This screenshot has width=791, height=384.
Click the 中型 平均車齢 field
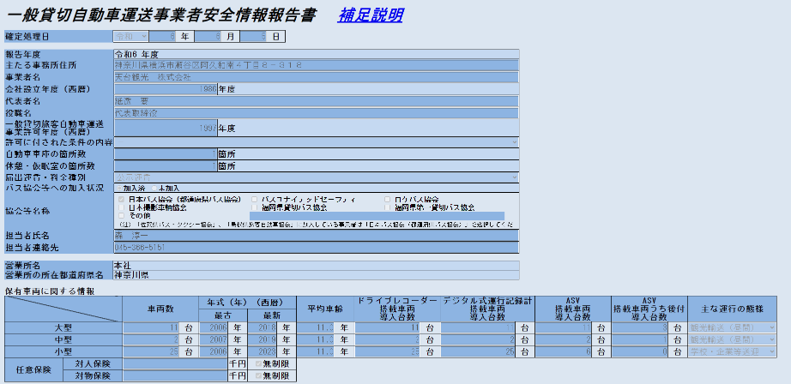[316, 340]
